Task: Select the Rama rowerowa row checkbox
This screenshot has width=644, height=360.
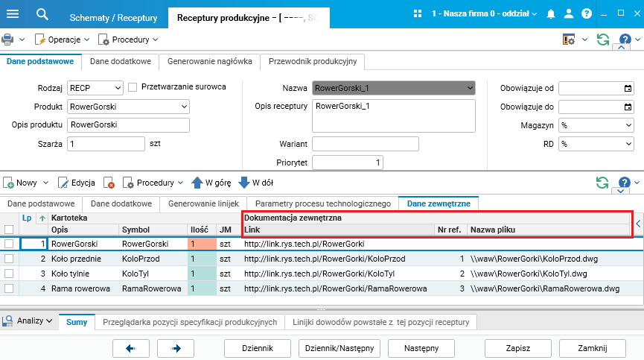Action: point(9,288)
